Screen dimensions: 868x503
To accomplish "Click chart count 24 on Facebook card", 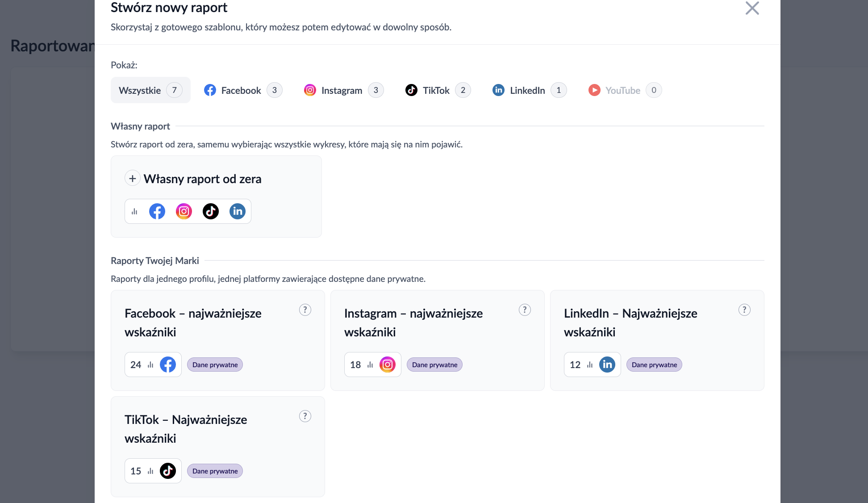I will pyautogui.click(x=136, y=365).
